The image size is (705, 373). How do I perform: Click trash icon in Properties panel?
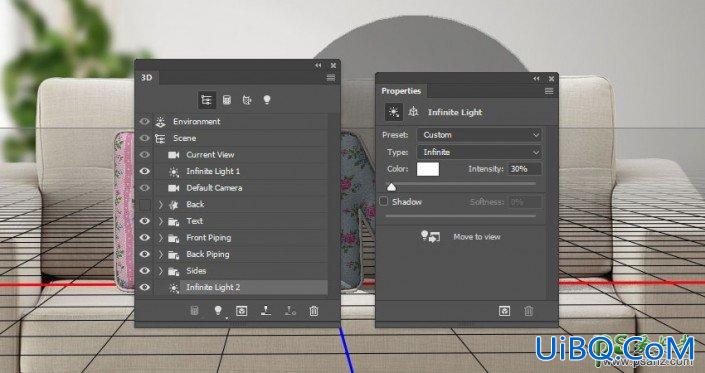pos(529,311)
